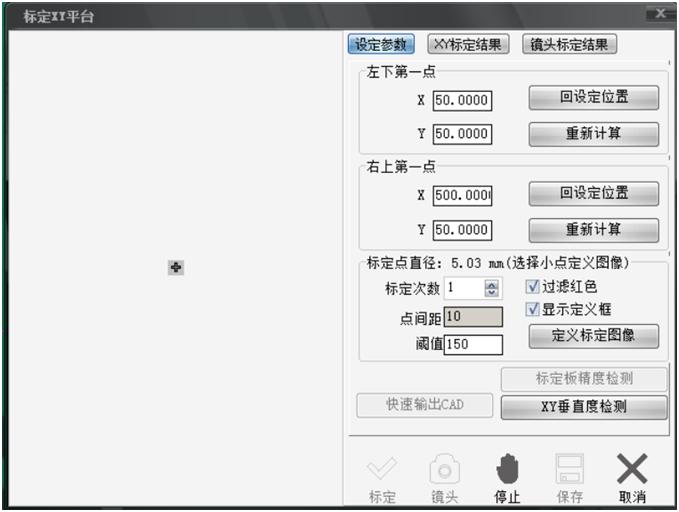679x512 pixels.
Task: Click the 标定板精度检测 button
Action: point(584,379)
